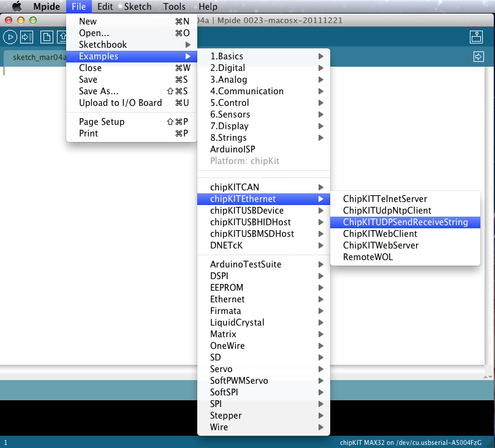Expand the 3.Analog examples submenu
The width and height of the screenshot is (495, 448).
[x=263, y=80]
